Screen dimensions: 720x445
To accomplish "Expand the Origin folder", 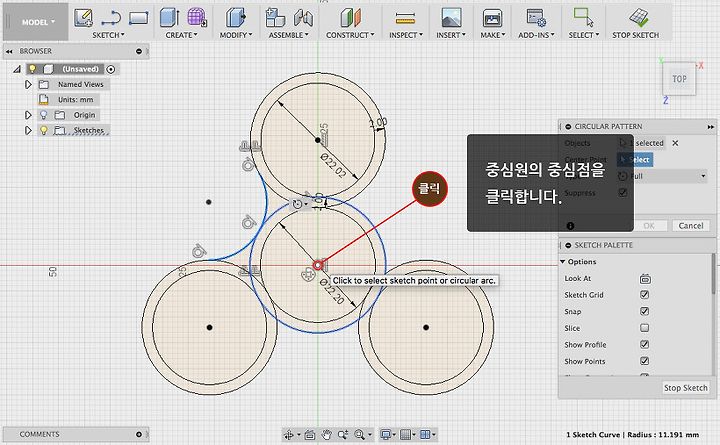I will coord(28,115).
